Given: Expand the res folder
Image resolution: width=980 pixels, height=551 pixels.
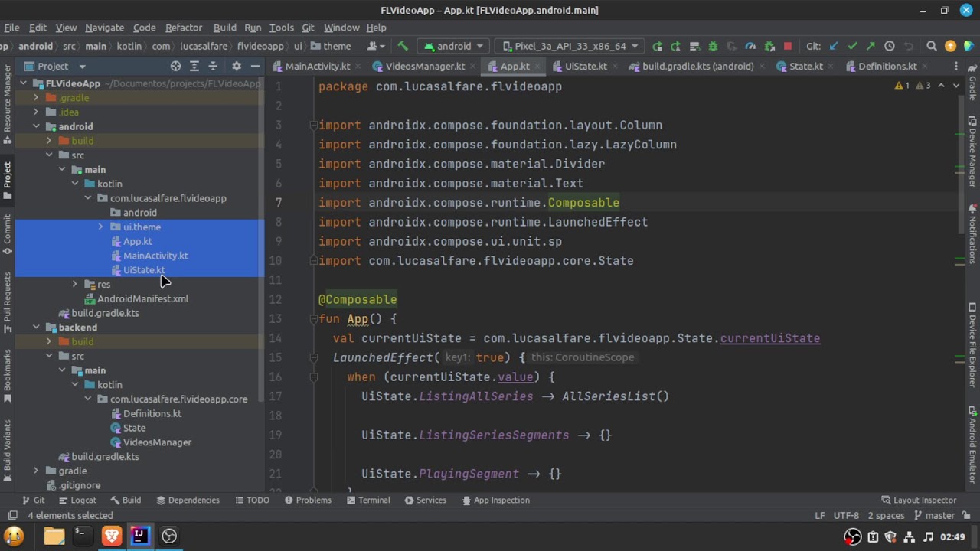Looking at the screenshot, I should (75, 285).
